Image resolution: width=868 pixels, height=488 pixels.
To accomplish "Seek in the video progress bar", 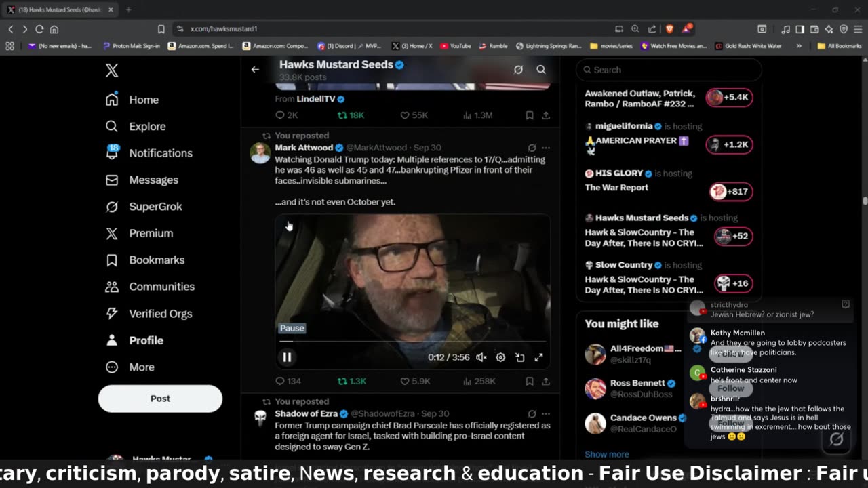I will point(412,342).
